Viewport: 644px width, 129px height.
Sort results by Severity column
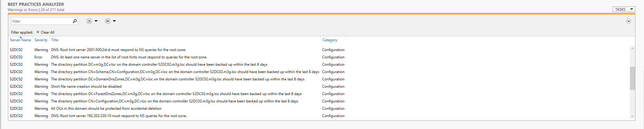tap(41, 40)
